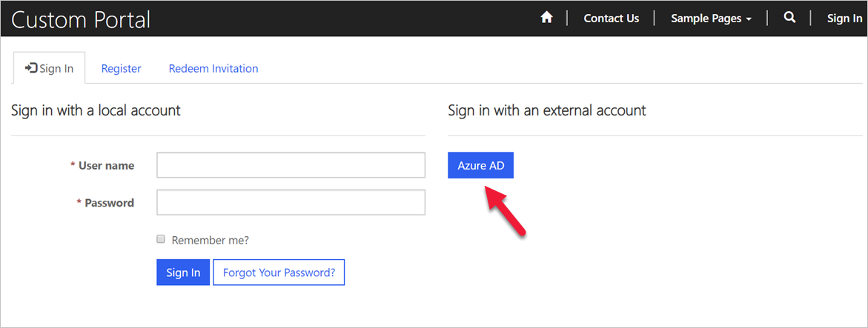
Task: Click the "User name" field label
Action: coord(106,166)
